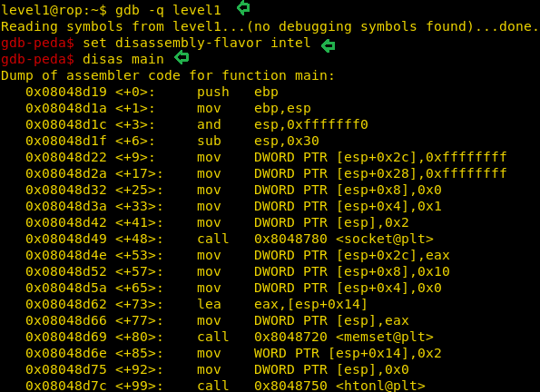Click the green arrow beside gdb -q level1

point(243,7)
